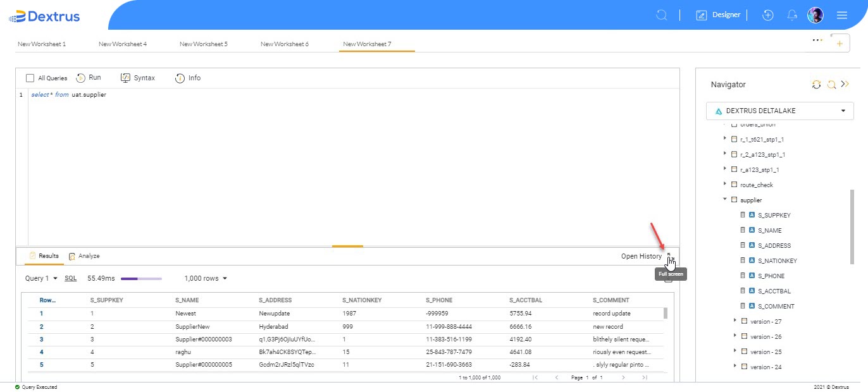Viewport: 868px width, 392px height.
Task: Open the Query 1 dropdown
Action: 41,278
